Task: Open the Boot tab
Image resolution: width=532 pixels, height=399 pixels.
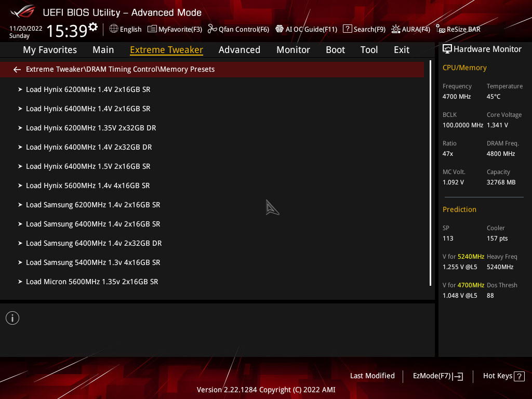Action: pos(335,50)
